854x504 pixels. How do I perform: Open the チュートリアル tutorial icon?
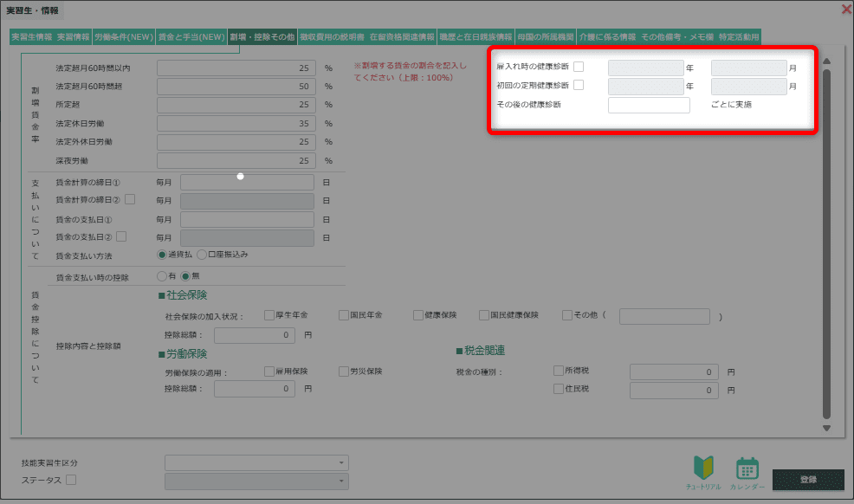click(x=703, y=472)
